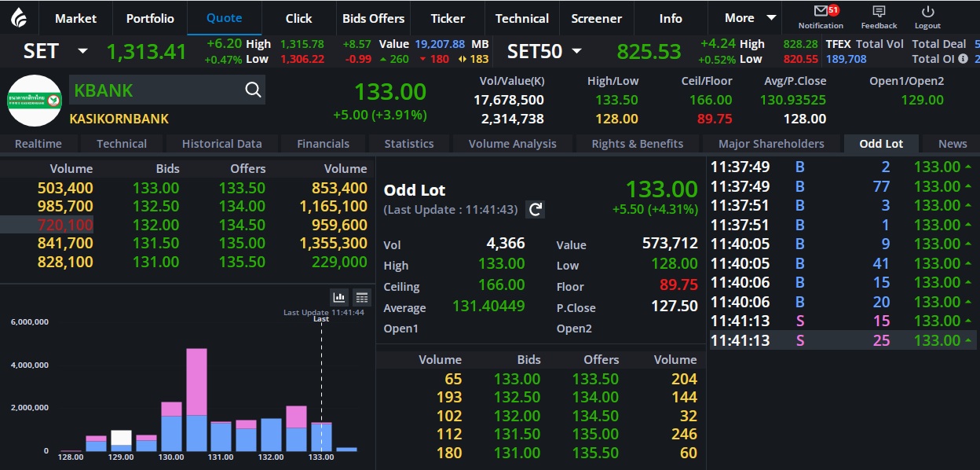Click the search magnifier in symbol box
The width and height of the screenshot is (980, 470).
point(253,90)
